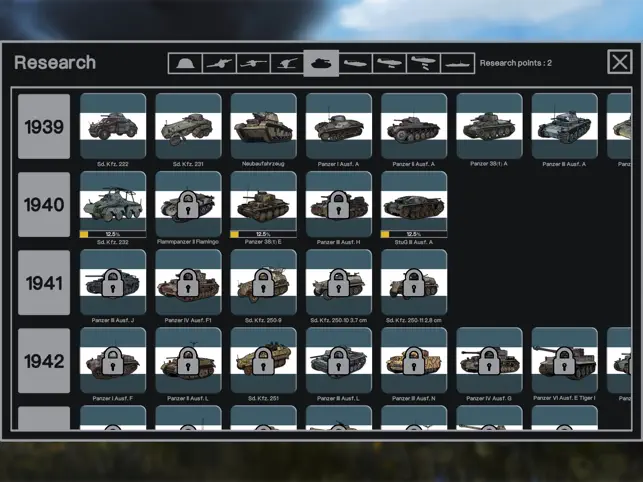Viewport: 643px width, 482px height.
Task: Select the Sd.Kfz. 231 vehicle card
Action: coord(188,126)
